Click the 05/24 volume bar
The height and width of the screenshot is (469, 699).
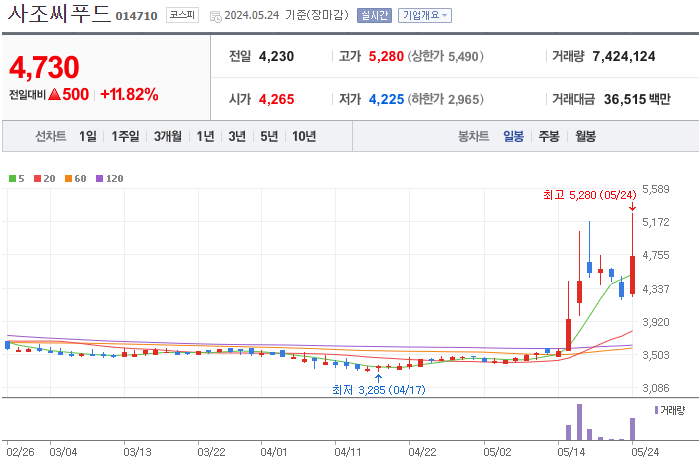(x=632, y=429)
